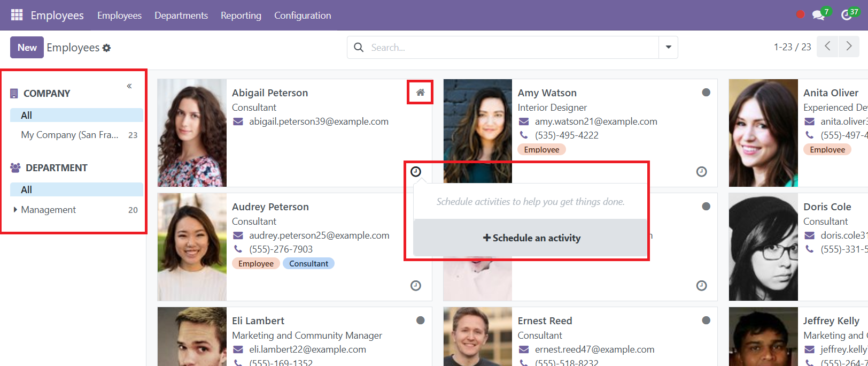Click the Employees app title in navbar
868x366 pixels.
pyautogui.click(x=57, y=16)
